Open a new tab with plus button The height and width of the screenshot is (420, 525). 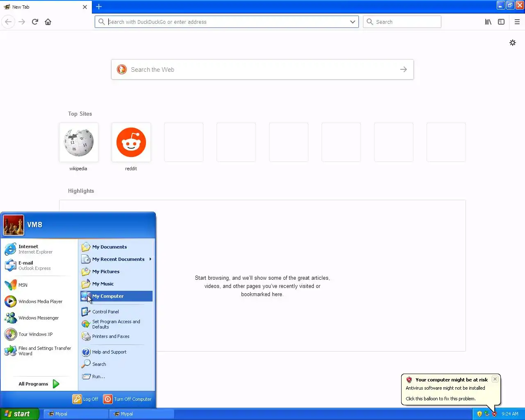pos(99,7)
